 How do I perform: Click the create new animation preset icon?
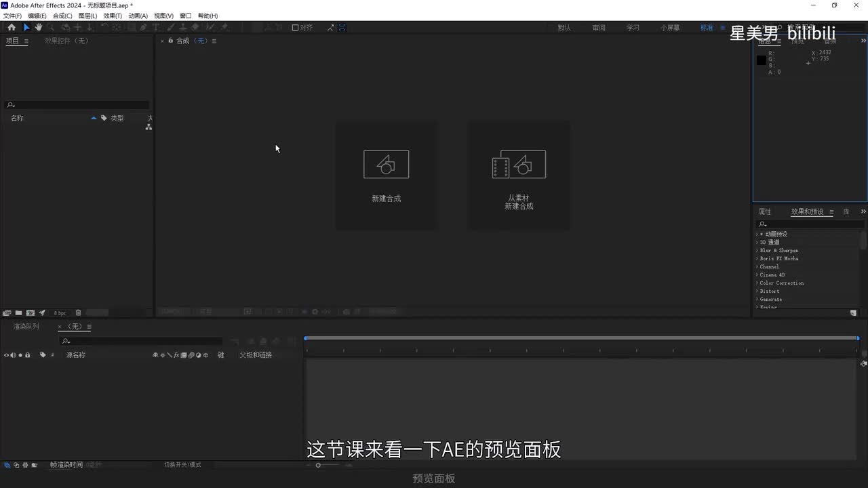point(853,312)
